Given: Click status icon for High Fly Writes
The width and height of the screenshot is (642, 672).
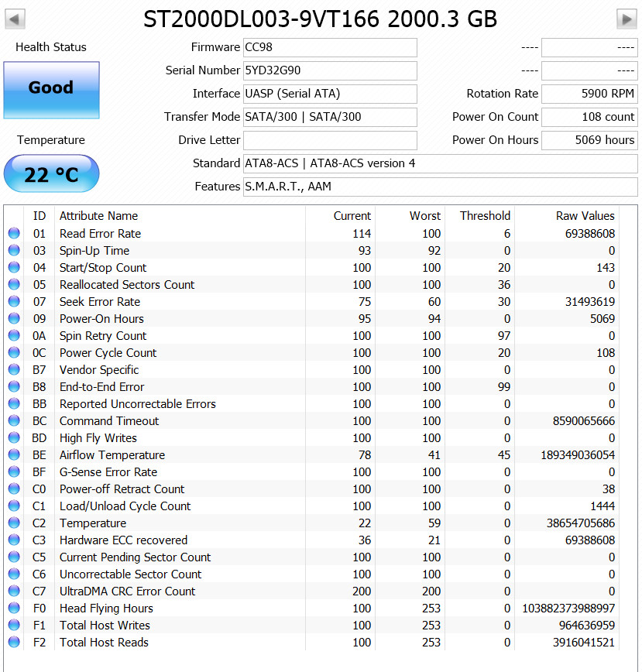Looking at the screenshot, I should coord(14,437).
